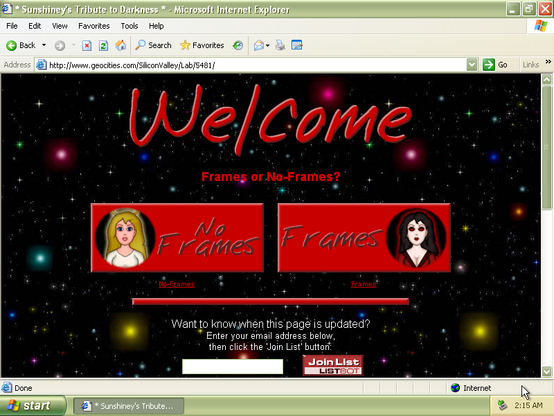The height and width of the screenshot is (416, 554).
Task: Click the Go button beside address bar
Action: [x=495, y=65]
